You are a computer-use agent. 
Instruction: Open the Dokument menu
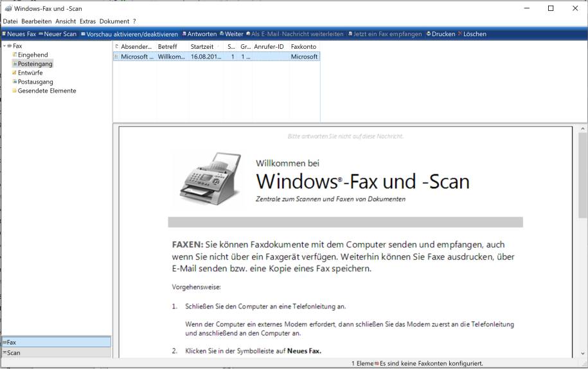click(x=114, y=21)
